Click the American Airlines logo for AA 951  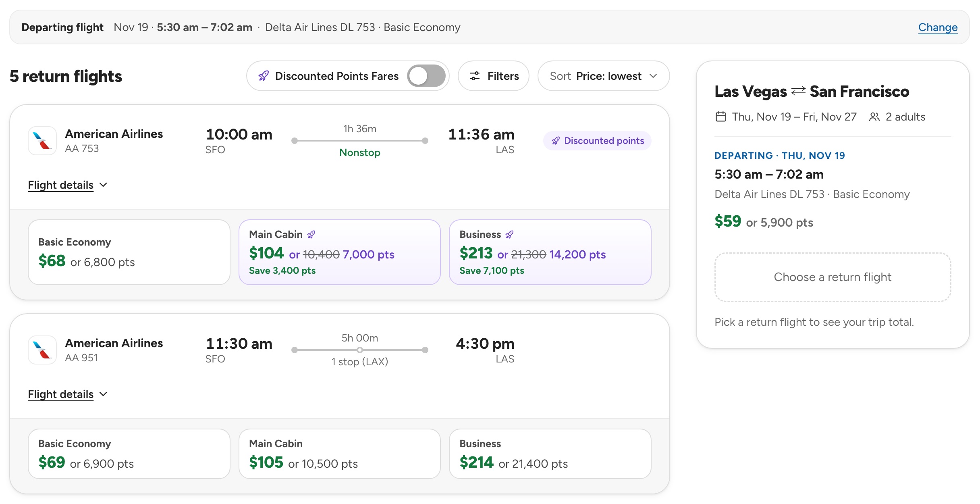(42, 350)
